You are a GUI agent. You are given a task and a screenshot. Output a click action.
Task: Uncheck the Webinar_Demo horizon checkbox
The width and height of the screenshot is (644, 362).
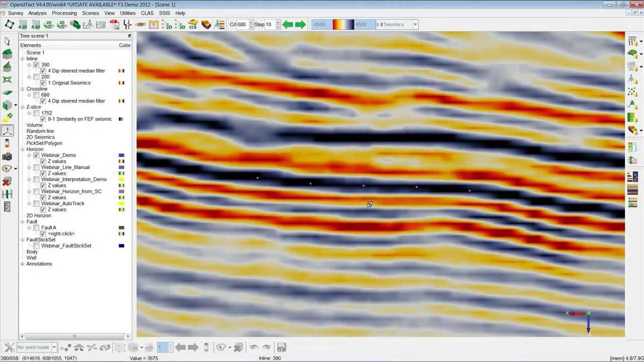point(36,155)
